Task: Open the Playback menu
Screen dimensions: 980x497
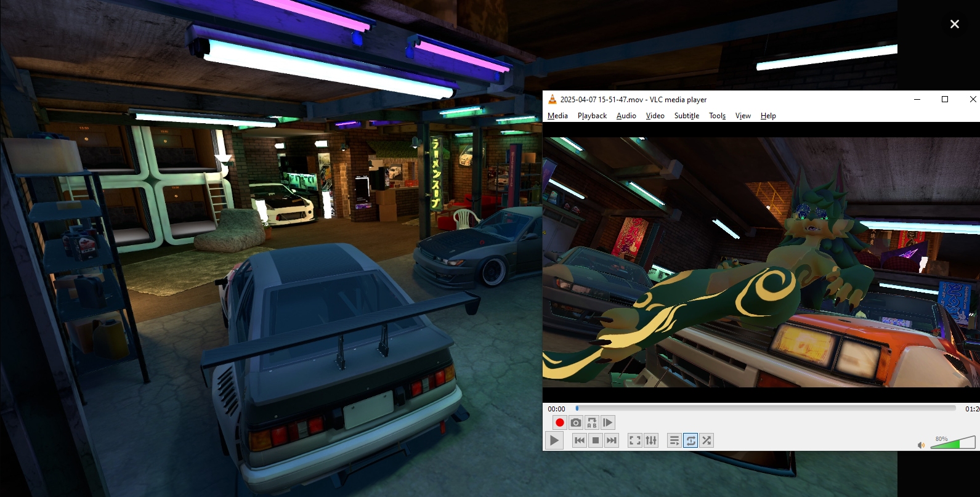Action: point(592,116)
